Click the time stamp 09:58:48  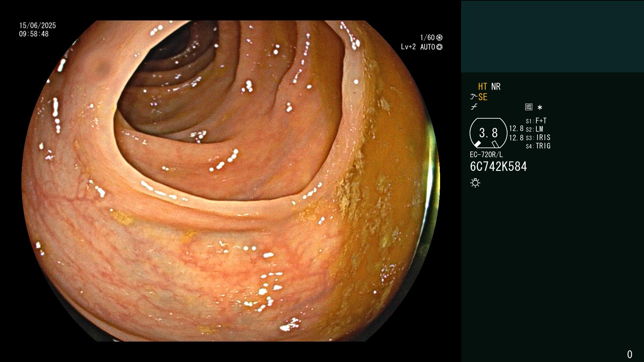(x=34, y=34)
